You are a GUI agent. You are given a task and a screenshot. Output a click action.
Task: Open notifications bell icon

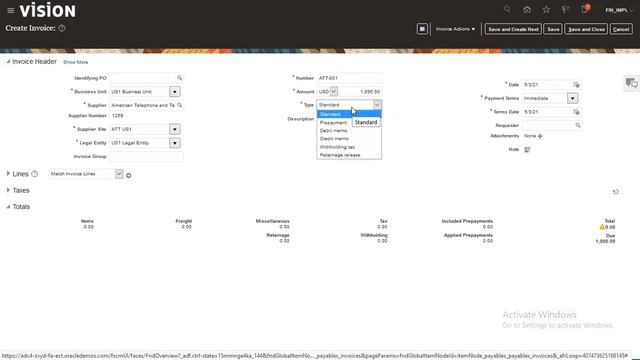[585, 9]
